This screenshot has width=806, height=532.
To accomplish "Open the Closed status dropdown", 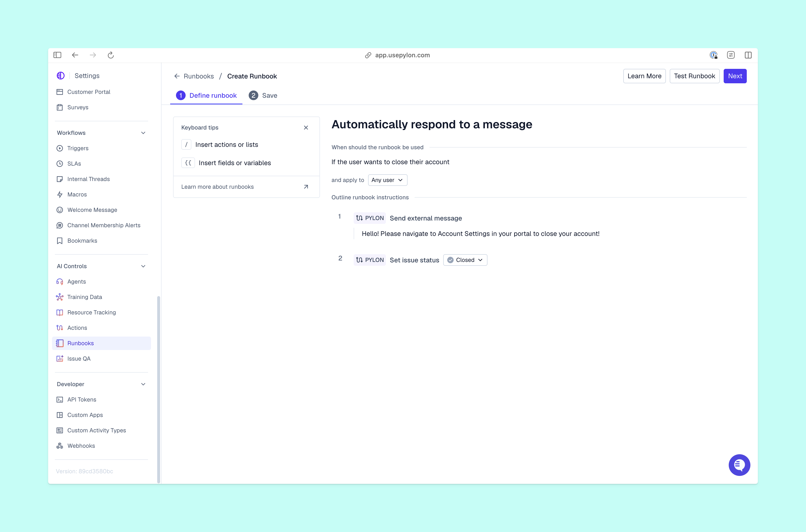I will tap(465, 260).
